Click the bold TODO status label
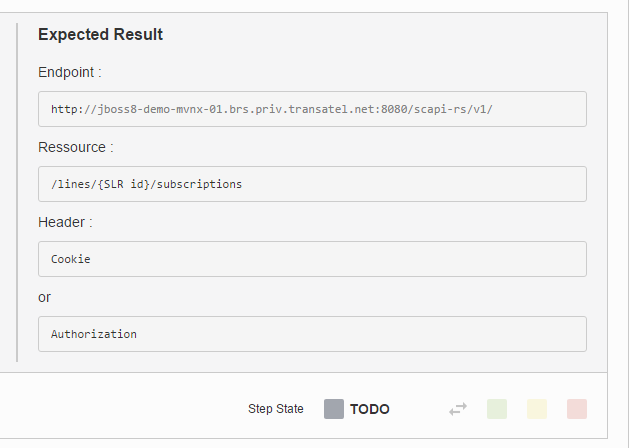Image resolution: width=629 pixels, height=448 pixels. click(x=370, y=409)
